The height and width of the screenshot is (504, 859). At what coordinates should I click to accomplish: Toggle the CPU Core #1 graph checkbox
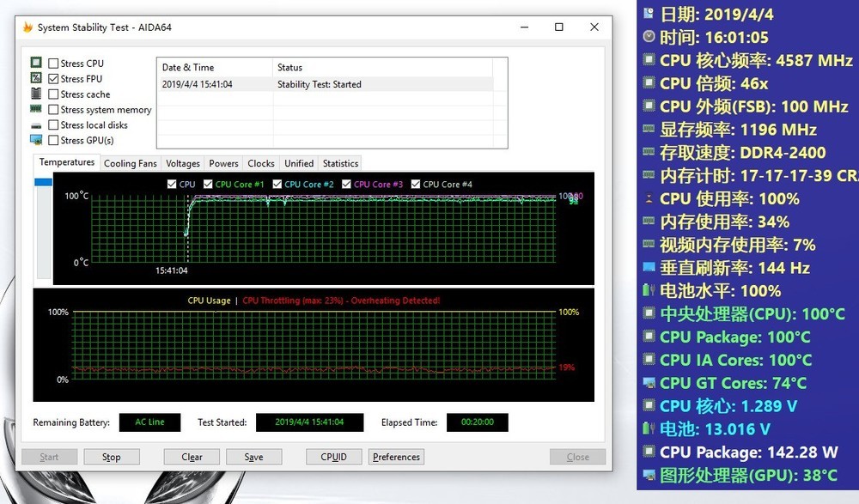208,184
